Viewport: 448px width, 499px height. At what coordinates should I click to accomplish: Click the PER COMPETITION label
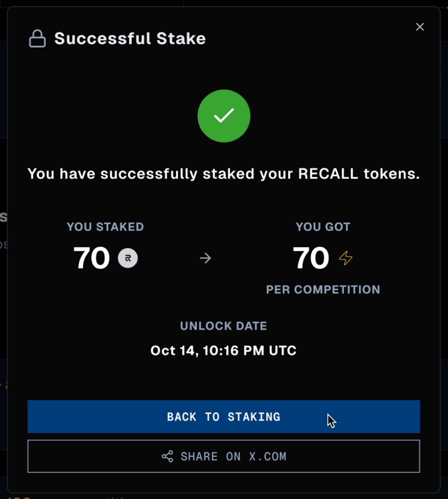tap(323, 290)
